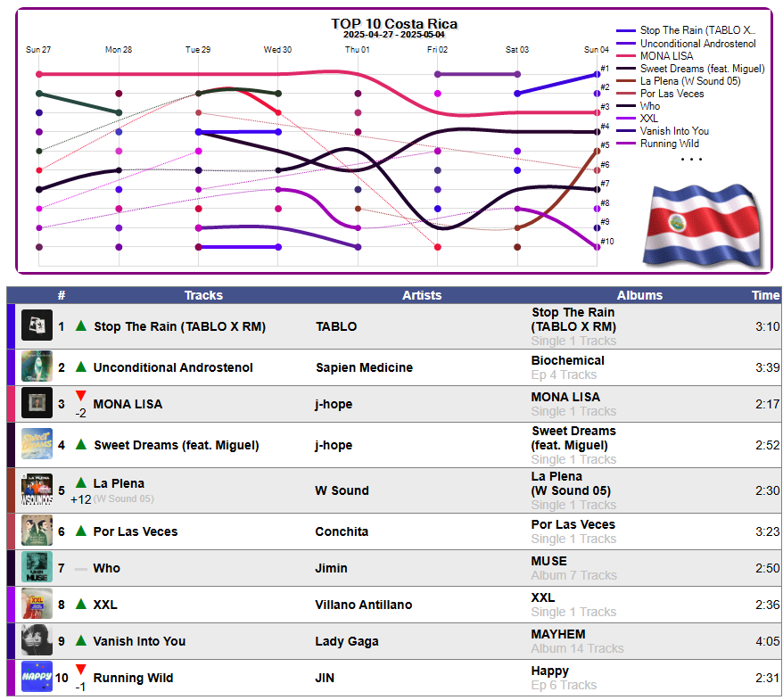The image size is (783, 700).
Task: Click the Sun 27 date label on chart
Action: pos(38,49)
